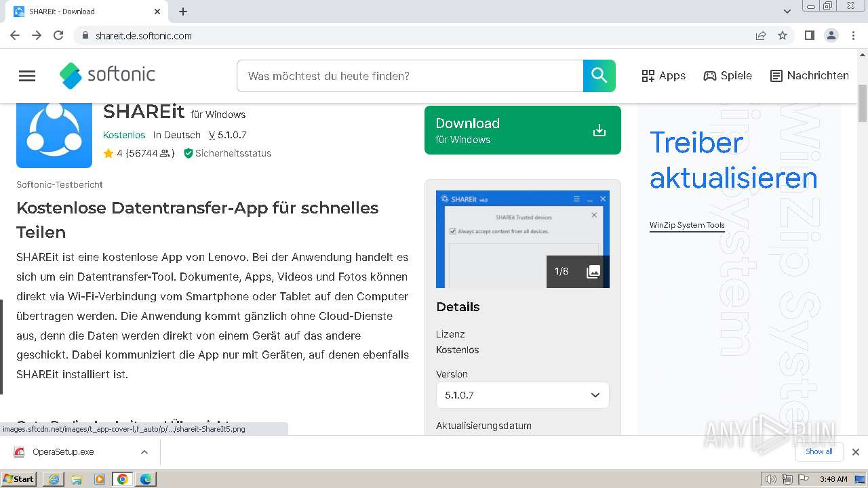Click the green search magnifier button

(599, 76)
